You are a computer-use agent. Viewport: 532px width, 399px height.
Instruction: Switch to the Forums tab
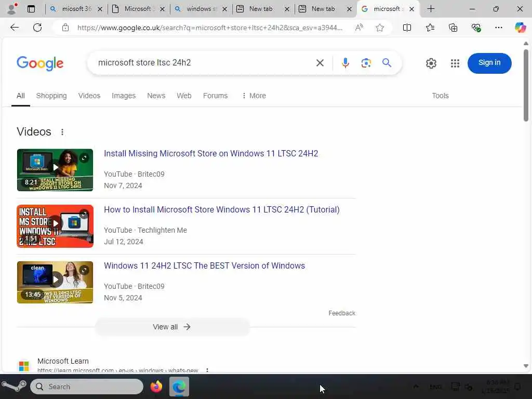tap(215, 96)
